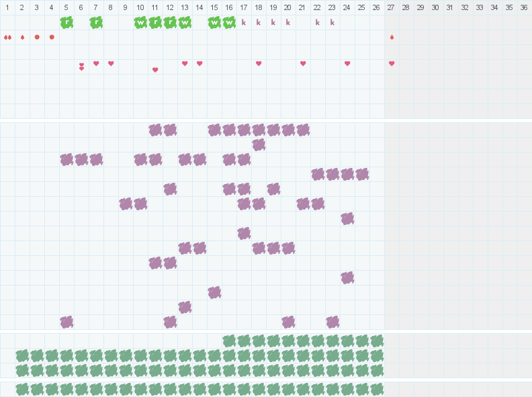Click the blood drop on day 27
Viewport: 532px width, 397px height.
click(x=392, y=38)
